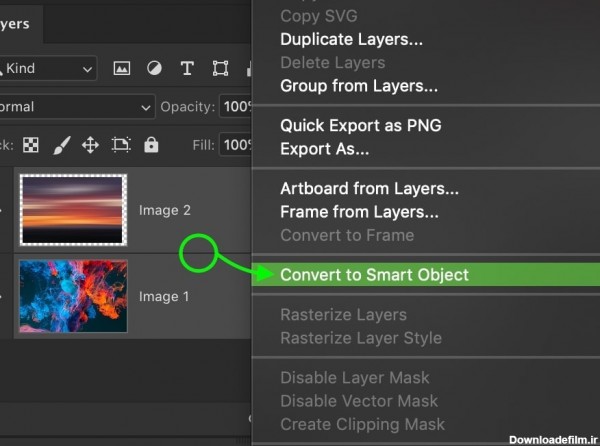Click the lock all padlock icon
The height and width of the screenshot is (446, 600).
(151, 145)
